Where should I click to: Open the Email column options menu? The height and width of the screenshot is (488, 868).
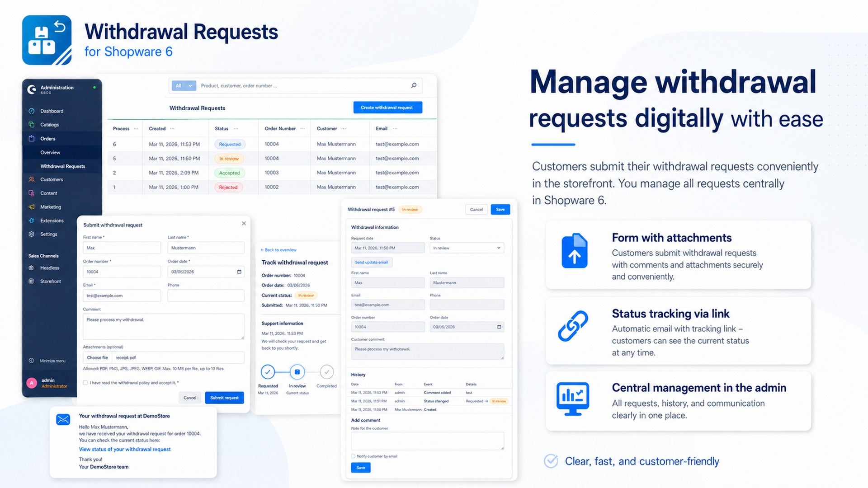pos(395,129)
